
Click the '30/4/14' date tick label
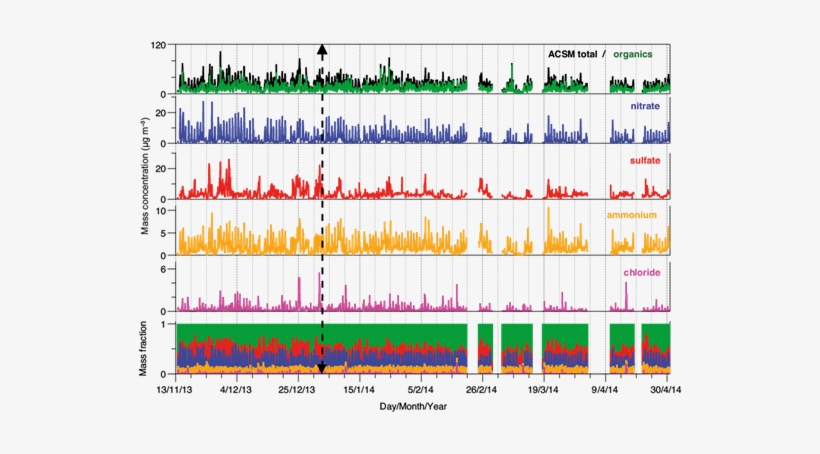[x=665, y=390]
